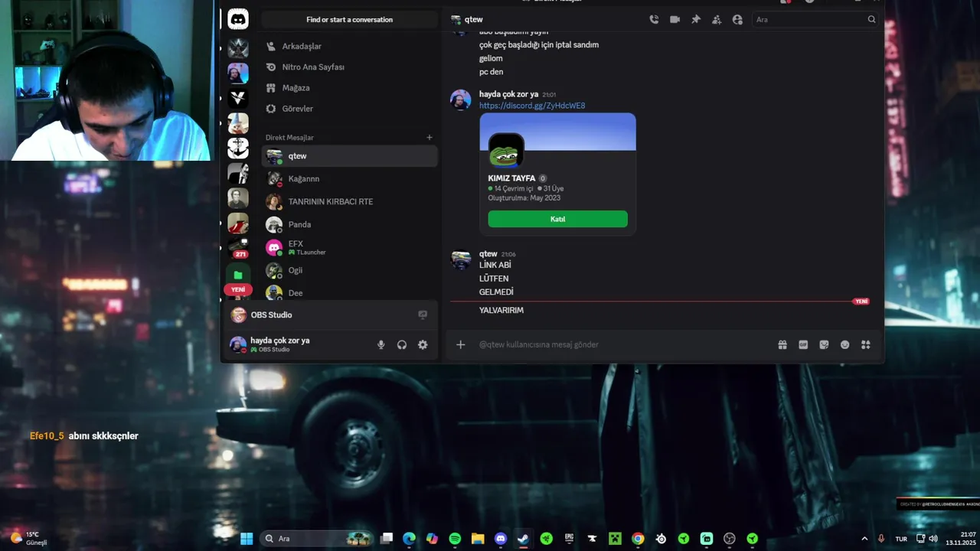Screen dimensions: 980x551
Task: Open Discord user settings gear
Action: coord(423,344)
